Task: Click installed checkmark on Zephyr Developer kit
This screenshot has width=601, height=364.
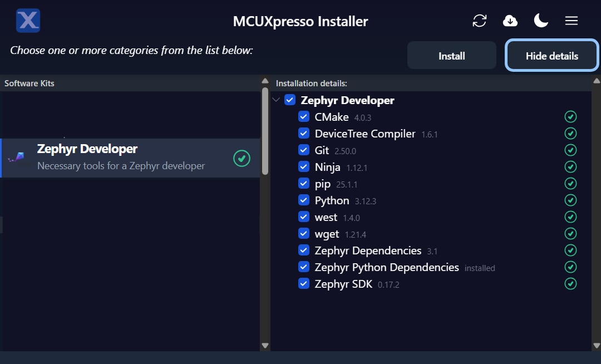Action: click(x=242, y=158)
